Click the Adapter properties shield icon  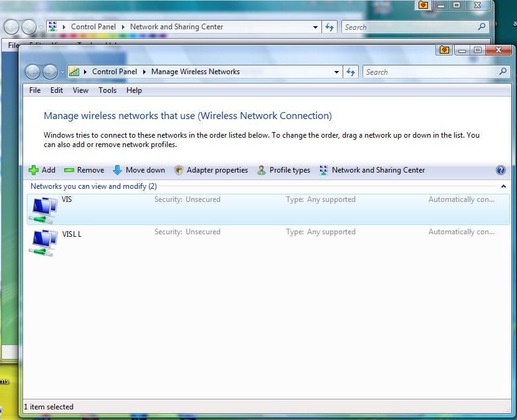pos(178,170)
